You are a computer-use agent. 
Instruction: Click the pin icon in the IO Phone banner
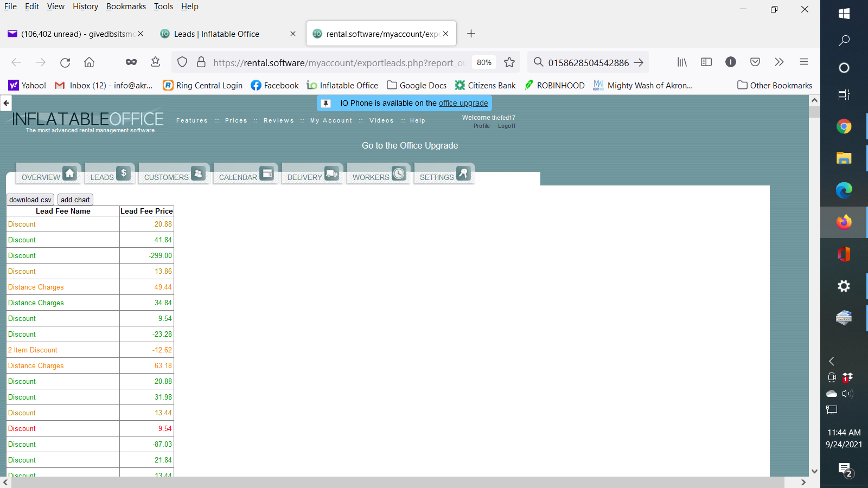click(325, 104)
